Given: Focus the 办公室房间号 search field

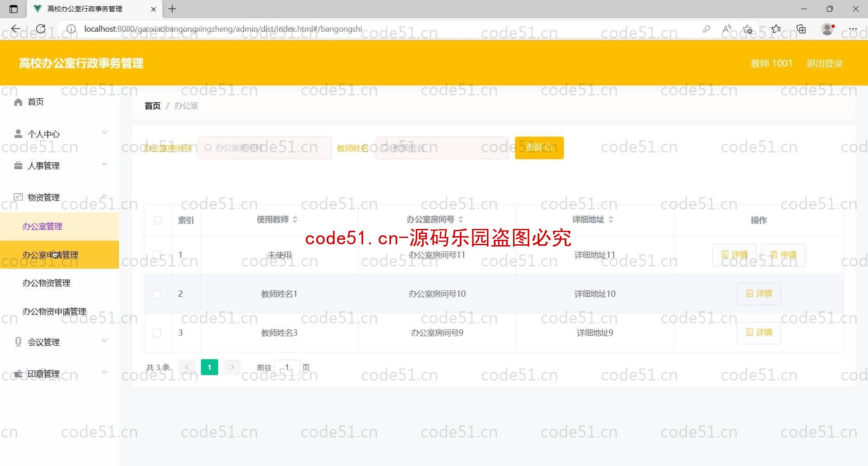Looking at the screenshot, I should (x=265, y=147).
